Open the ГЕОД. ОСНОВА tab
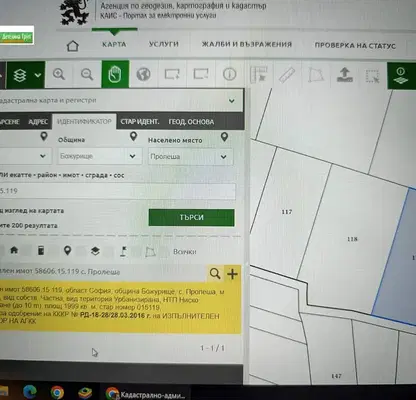Viewport: 416px width, 400px height. 191,122
